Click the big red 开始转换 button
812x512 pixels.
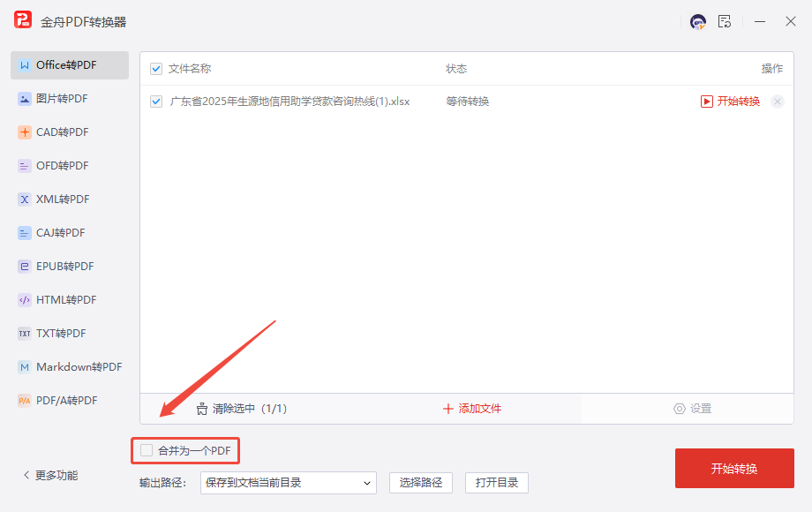[734, 469]
